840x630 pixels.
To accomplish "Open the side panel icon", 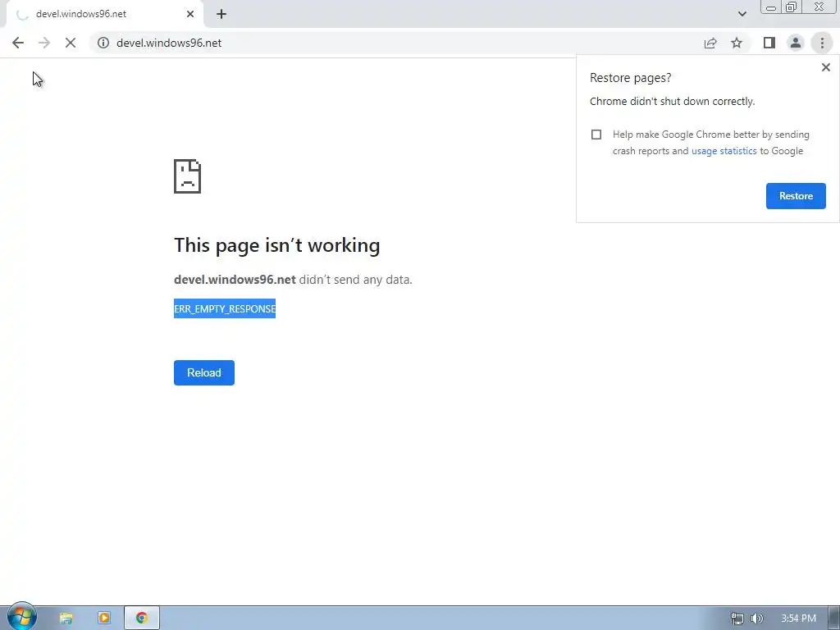I will (x=769, y=43).
